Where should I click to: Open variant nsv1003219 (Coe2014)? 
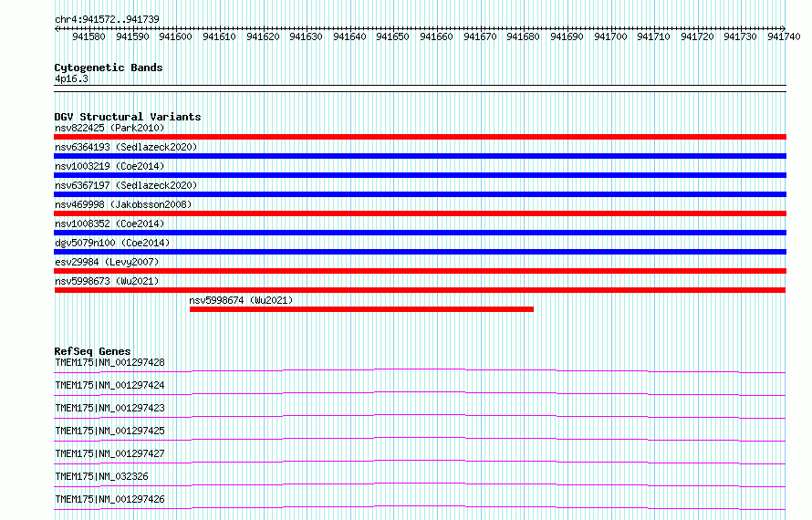pyautogui.click(x=109, y=166)
